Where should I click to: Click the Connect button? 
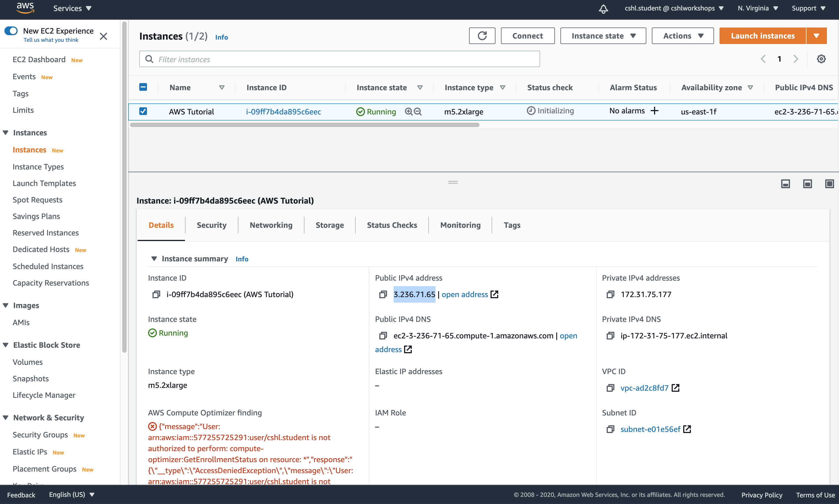tap(527, 36)
